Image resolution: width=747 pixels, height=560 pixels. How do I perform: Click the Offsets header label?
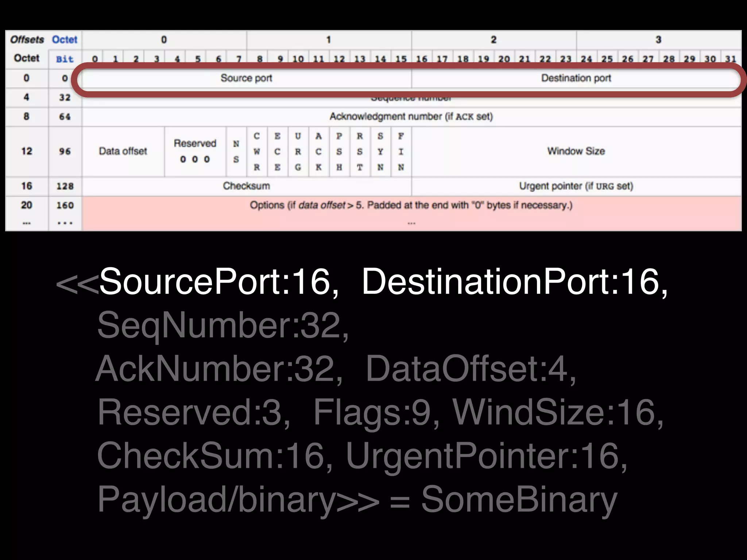pyautogui.click(x=27, y=39)
